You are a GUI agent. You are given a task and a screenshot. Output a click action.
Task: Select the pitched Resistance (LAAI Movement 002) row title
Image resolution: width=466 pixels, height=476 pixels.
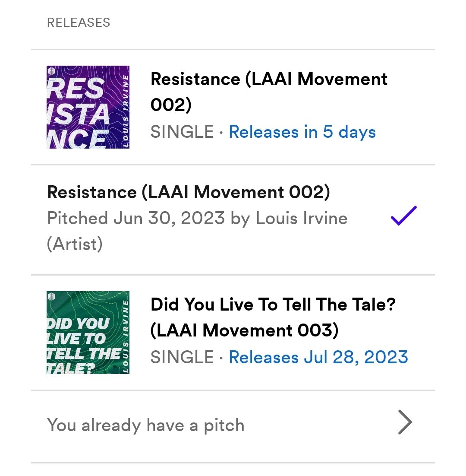189,192
